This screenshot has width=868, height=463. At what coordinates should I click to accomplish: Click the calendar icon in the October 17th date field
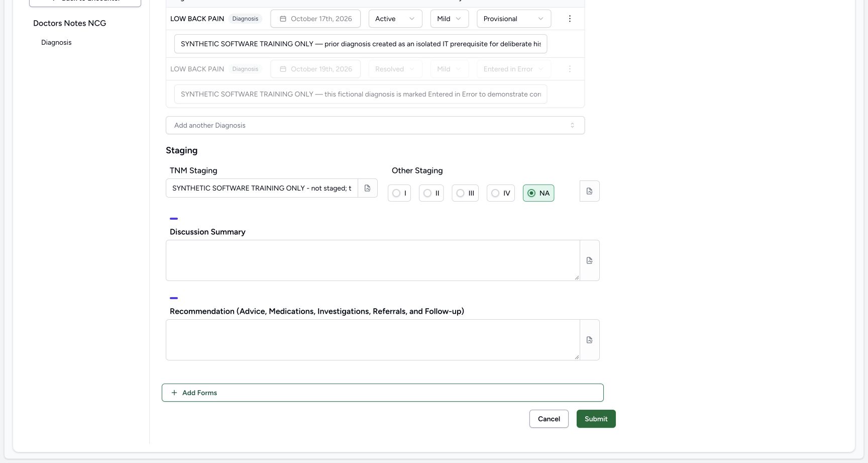pos(283,19)
